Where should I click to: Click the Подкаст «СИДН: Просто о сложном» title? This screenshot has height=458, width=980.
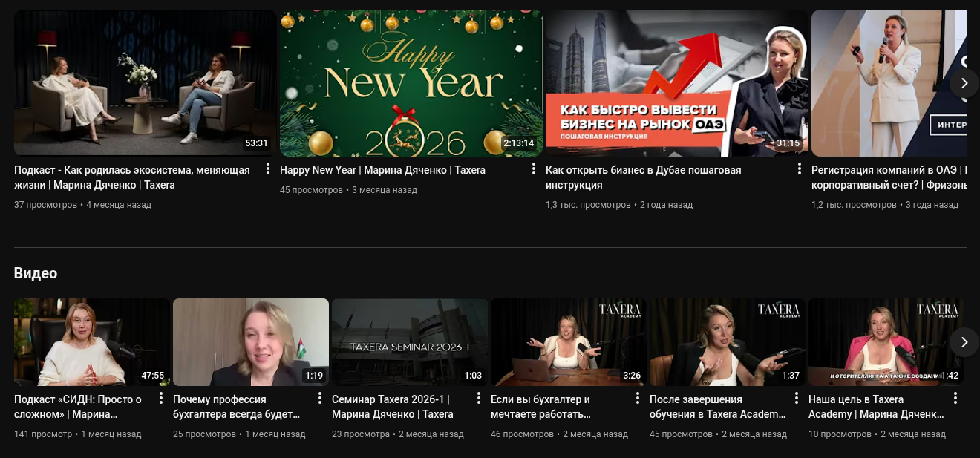point(78,406)
